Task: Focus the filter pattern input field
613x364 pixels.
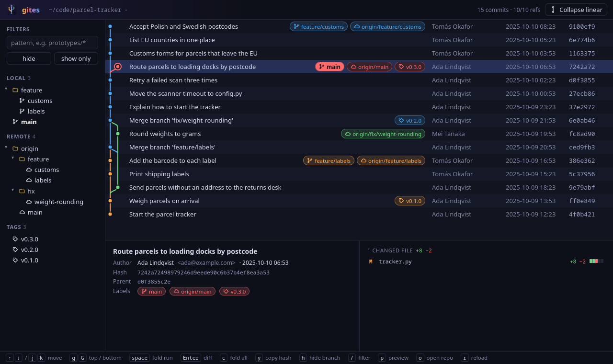Action: pos(52,43)
